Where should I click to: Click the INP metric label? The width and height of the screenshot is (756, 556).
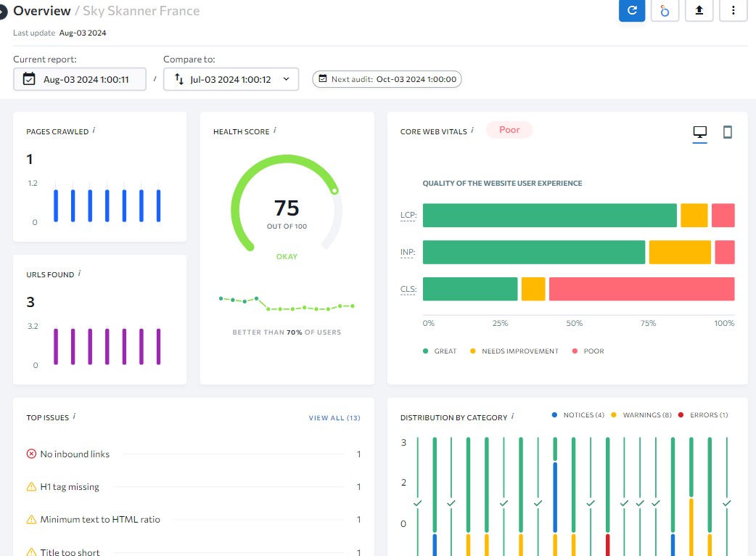(x=408, y=252)
